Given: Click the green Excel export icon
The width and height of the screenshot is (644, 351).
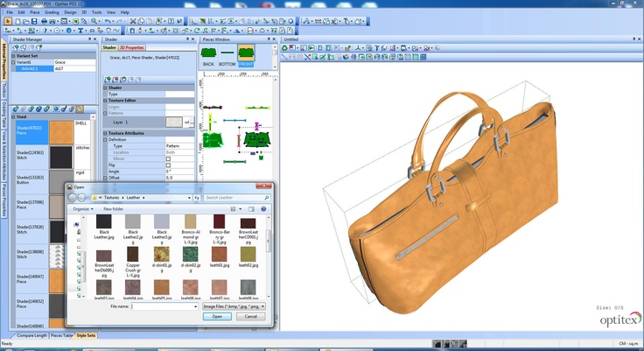Looking at the screenshot, I should click(75, 21).
